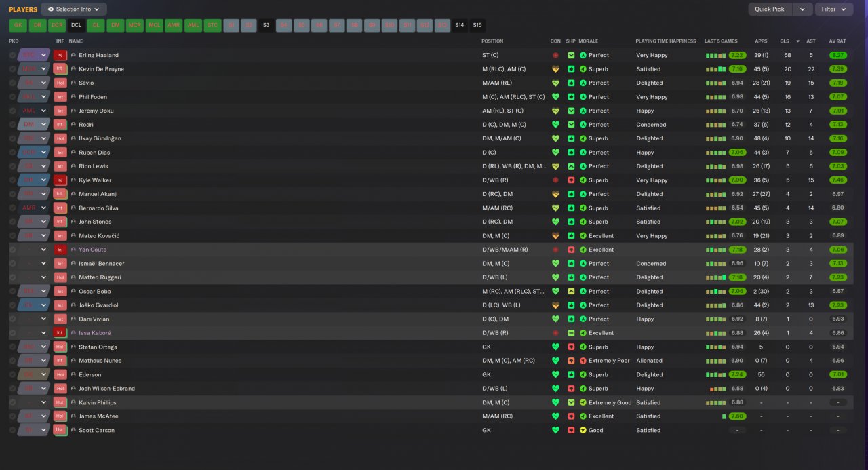Viewport: 868px width, 470px height.
Task: Sort by the MORALE column header
Action: click(589, 41)
